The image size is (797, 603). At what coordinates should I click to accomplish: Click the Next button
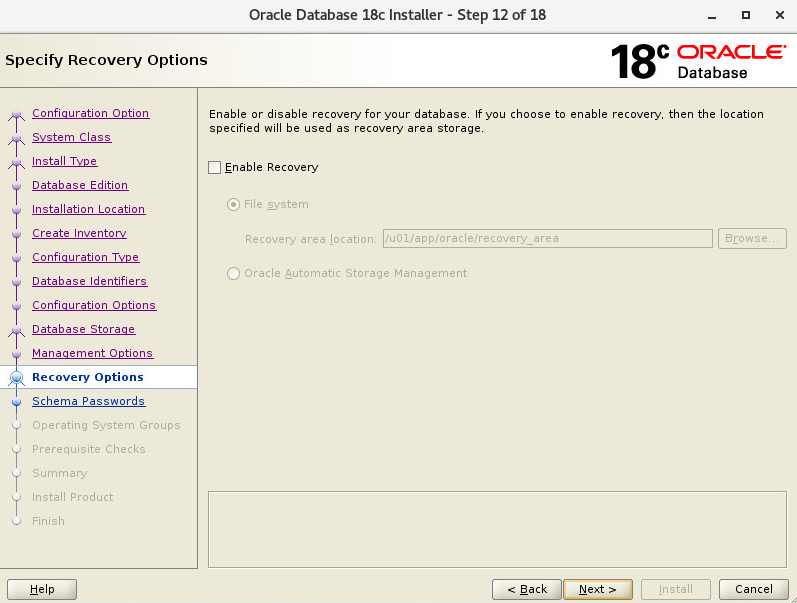coord(598,589)
